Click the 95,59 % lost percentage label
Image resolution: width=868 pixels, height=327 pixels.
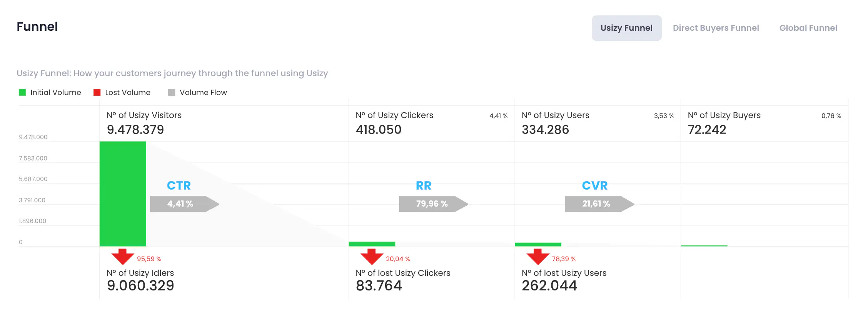(149, 259)
